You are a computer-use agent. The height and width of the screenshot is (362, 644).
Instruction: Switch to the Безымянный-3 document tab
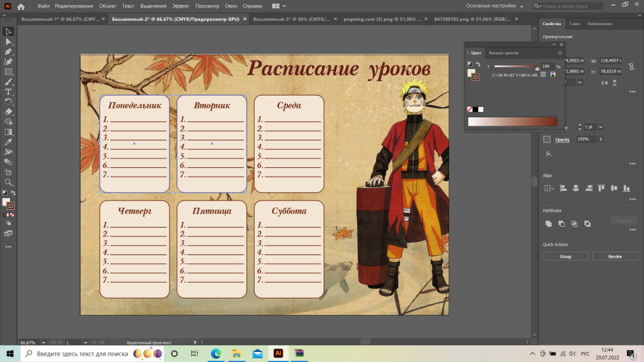click(291, 19)
